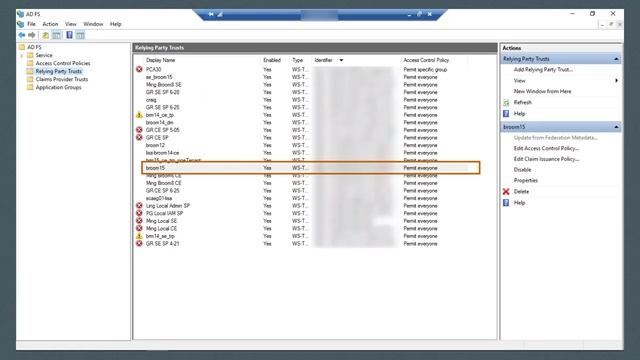This screenshot has width=640, height=360.
Task: Select the broom14_dm relying party trust
Action: [x=160, y=122]
